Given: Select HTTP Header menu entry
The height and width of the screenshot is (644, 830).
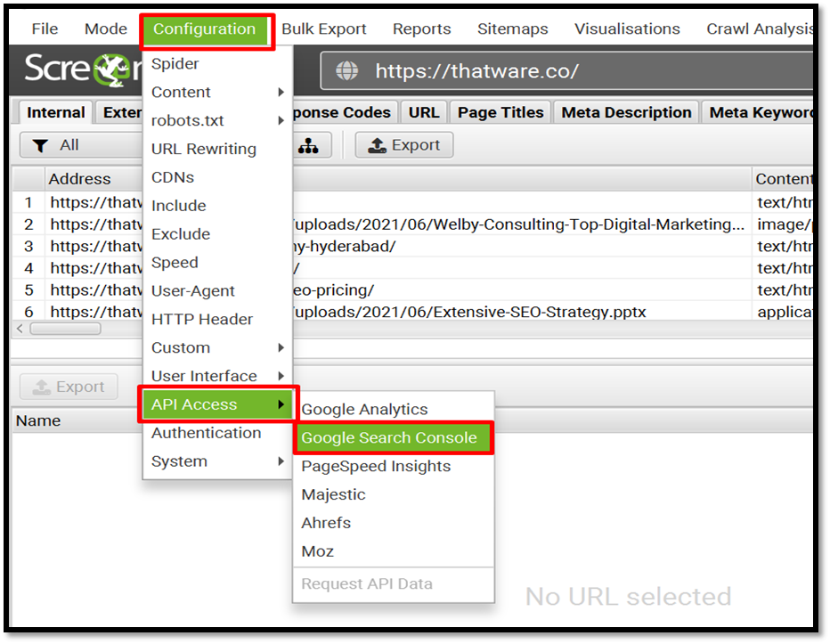Looking at the screenshot, I should (x=217, y=320).
